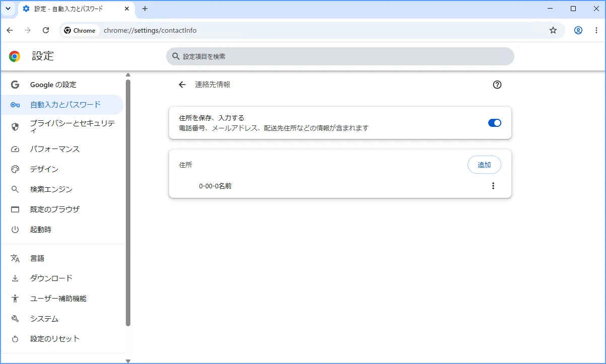Go to パフォーマンス settings

(62, 149)
